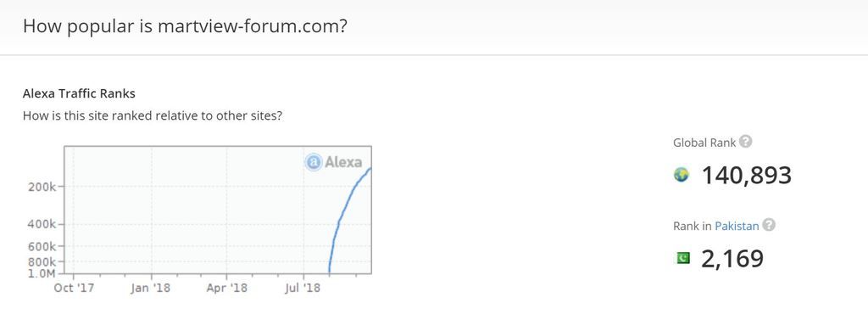This screenshot has width=868, height=331.
Task: Click the Alexa Traffic Ranks heading
Action: click(x=79, y=93)
